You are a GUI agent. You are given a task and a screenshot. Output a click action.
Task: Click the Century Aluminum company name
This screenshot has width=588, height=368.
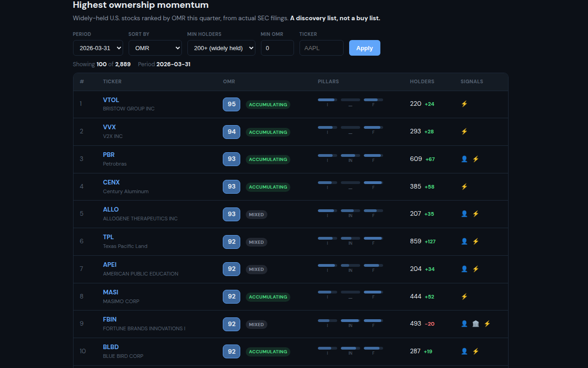click(126, 191)
